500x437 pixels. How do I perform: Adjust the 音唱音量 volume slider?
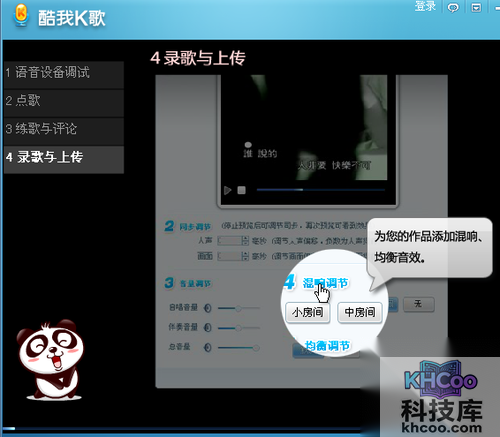tap(239, 308)
